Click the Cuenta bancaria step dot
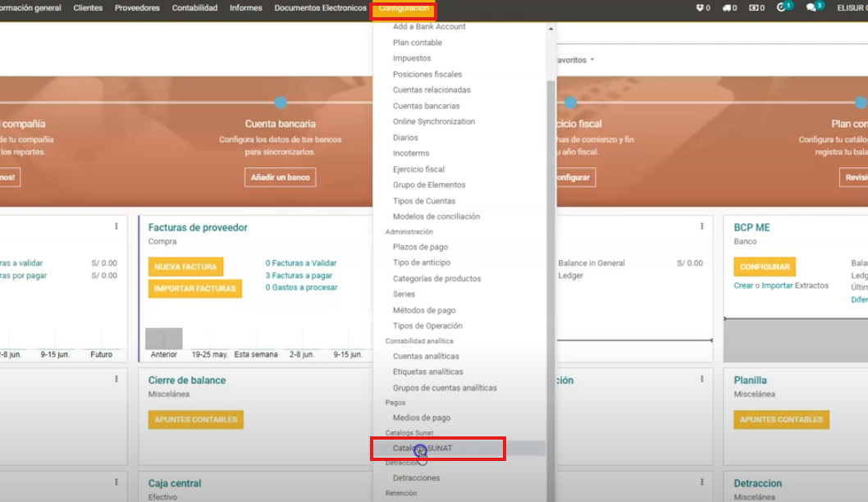Screen dimensions: 868x502 pyautogui.click(x=281, y=103)
